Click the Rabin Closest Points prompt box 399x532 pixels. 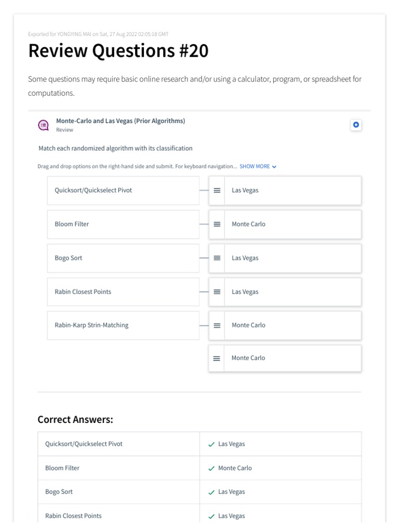(x=123, y=292)
